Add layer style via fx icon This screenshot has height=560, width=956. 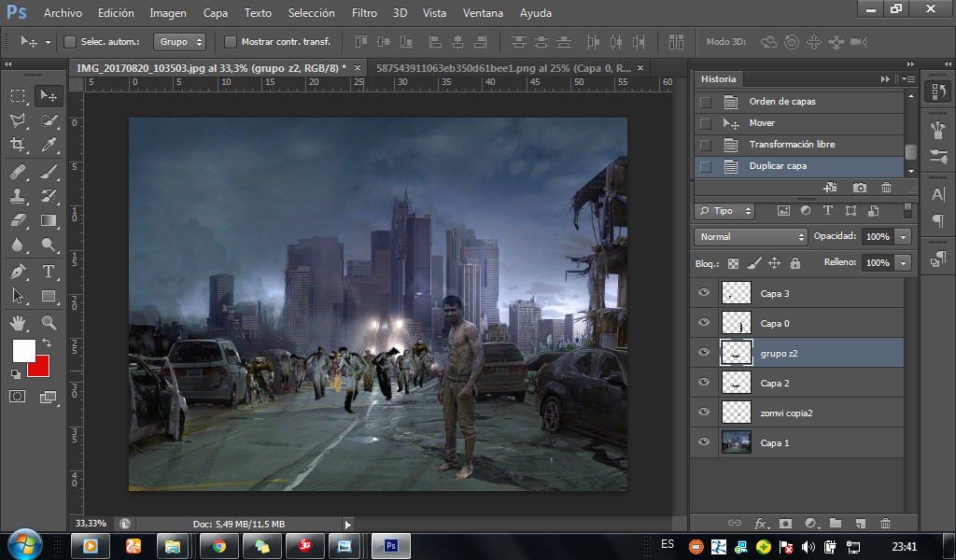(761, 524)
